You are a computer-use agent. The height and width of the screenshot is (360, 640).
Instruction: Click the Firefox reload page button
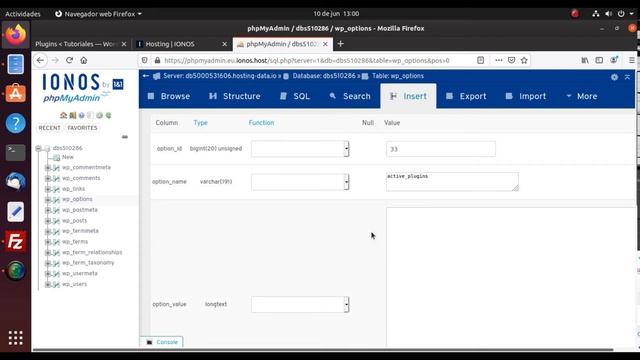coord(69,60)
